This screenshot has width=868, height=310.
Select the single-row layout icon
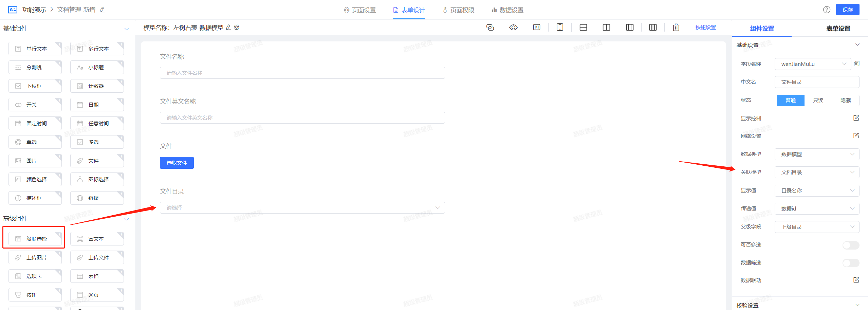(583, 28)
